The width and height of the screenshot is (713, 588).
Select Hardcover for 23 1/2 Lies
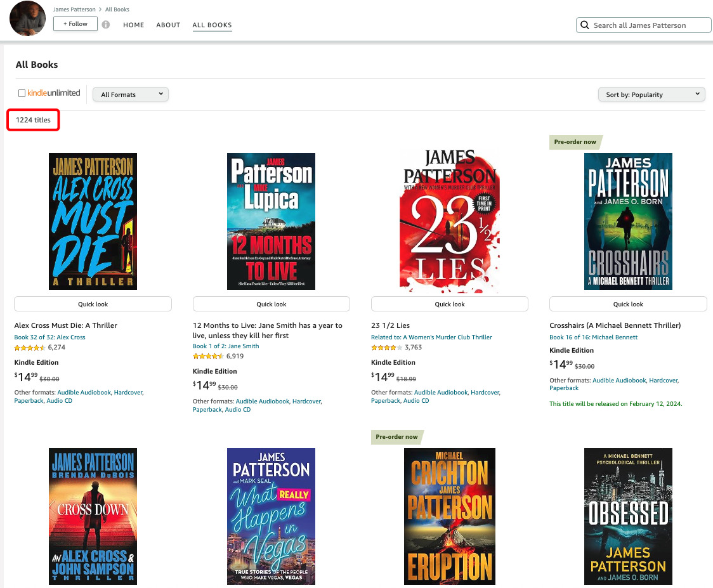[485, 393]
